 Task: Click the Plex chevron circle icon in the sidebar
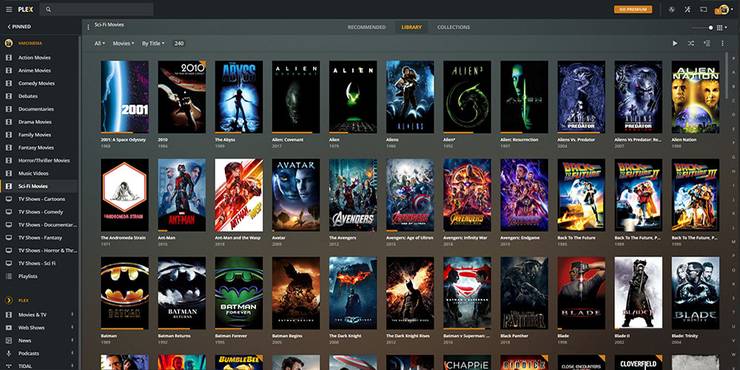point(8,300)
